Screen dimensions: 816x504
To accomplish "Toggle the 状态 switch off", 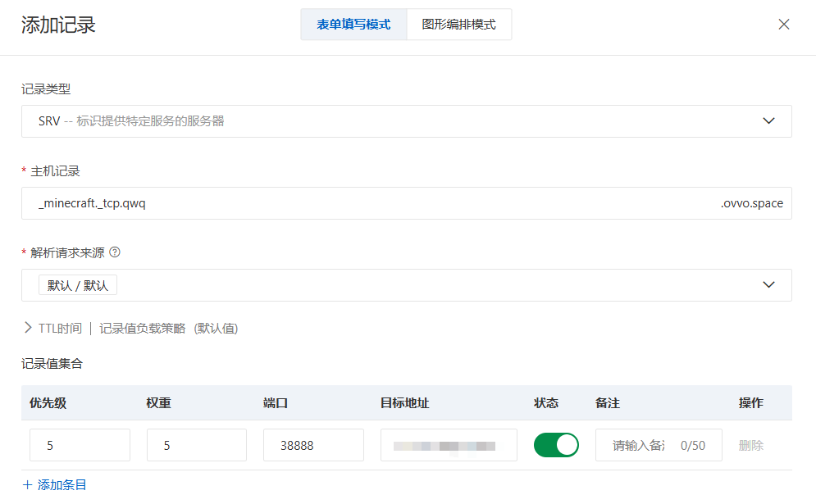I will tap(556, 445).
